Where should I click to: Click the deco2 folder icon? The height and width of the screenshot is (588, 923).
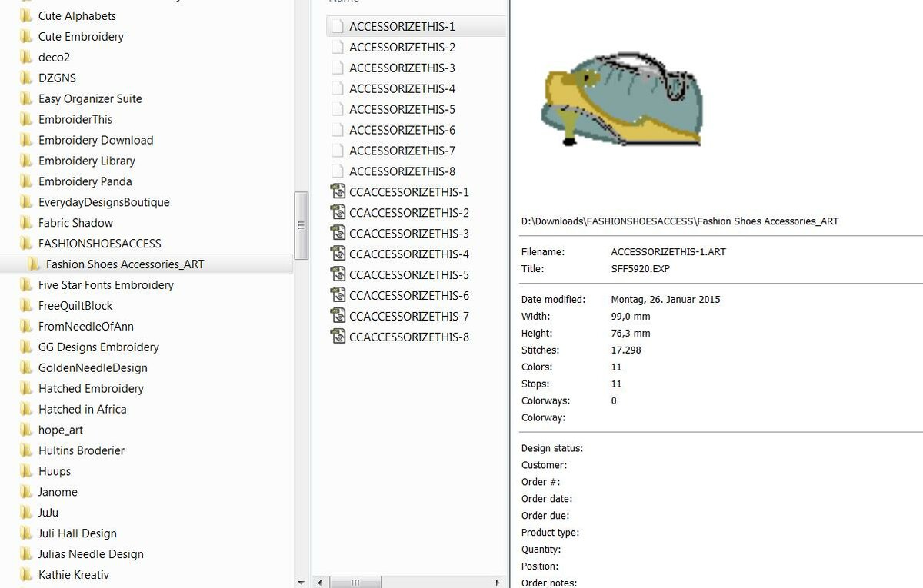[x=26, y=57]
